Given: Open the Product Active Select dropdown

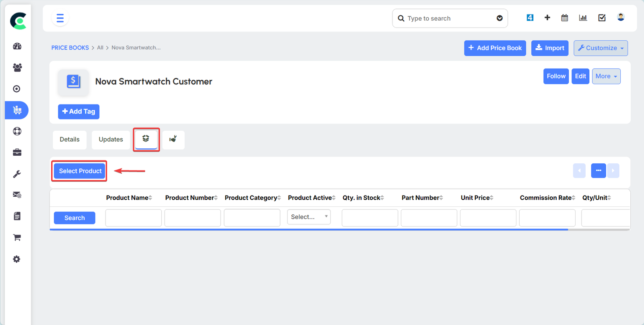Looking at the screenshot, I should (x=309, y=217).
